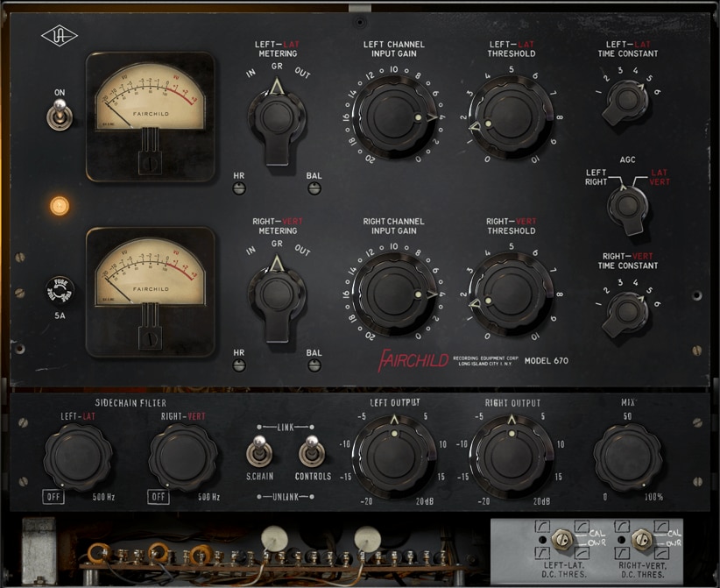Click the BAL screw under Right-Vert Metering
720x588 pixels.
coord(314,365)
